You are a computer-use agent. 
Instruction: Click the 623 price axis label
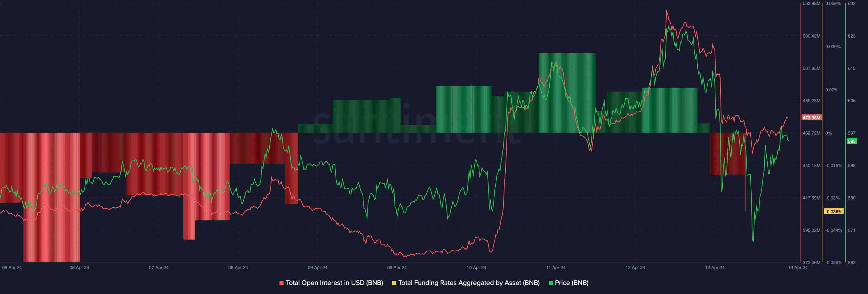[x=852, y=36]
